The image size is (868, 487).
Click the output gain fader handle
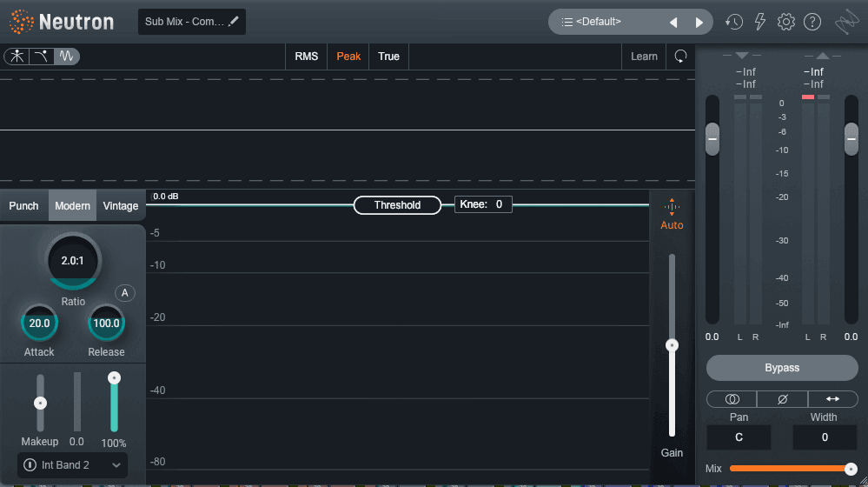(x=851, y=139)
